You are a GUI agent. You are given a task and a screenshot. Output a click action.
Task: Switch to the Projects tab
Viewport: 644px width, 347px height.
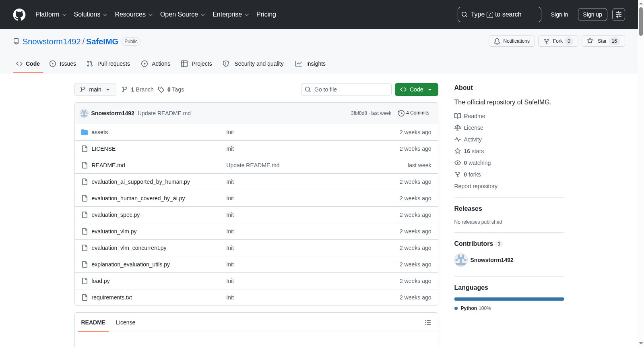[196, 64]
